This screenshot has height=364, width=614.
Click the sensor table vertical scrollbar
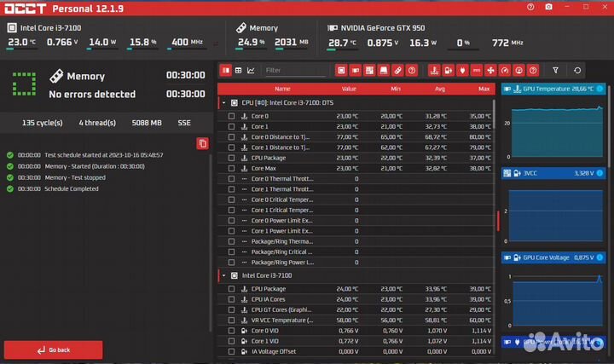497,220
